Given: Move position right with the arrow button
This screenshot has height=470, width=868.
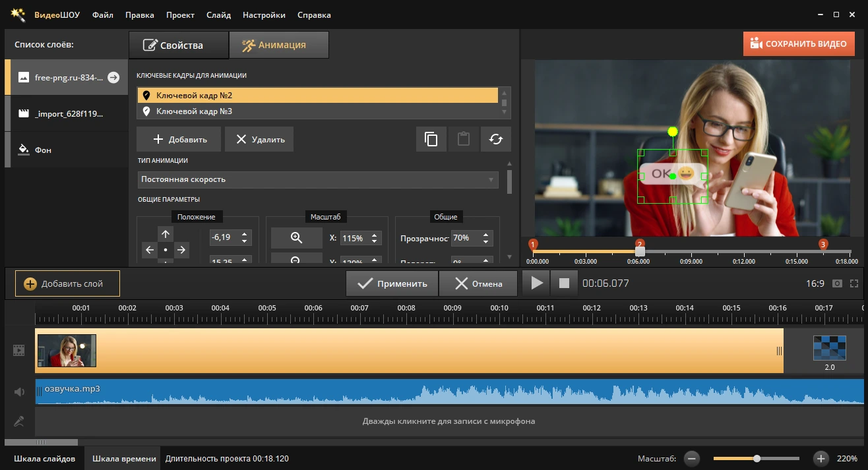Looking at the screenshot, I should click(181, 250).
